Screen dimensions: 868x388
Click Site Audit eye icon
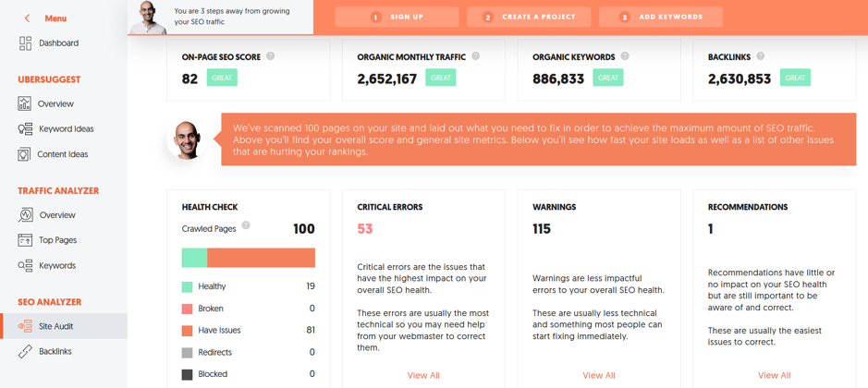(25, 326)
